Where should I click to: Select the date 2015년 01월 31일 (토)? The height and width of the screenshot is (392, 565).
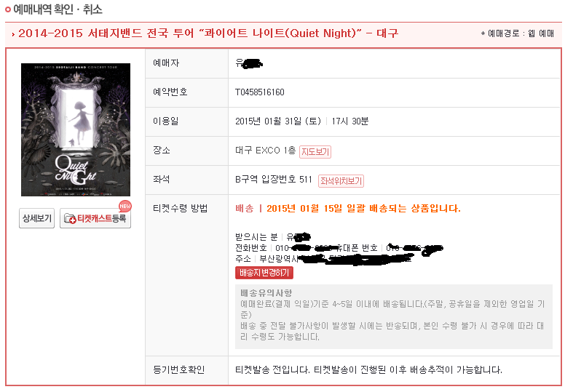click(278, 121)
